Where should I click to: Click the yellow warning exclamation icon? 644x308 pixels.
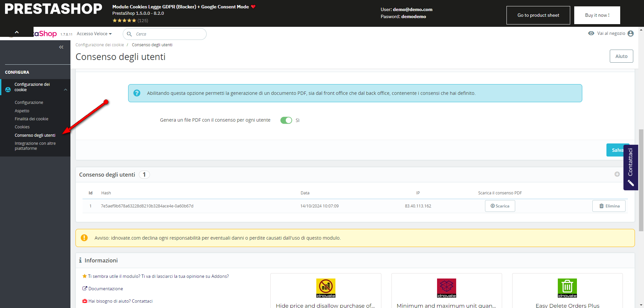[84, 238]
